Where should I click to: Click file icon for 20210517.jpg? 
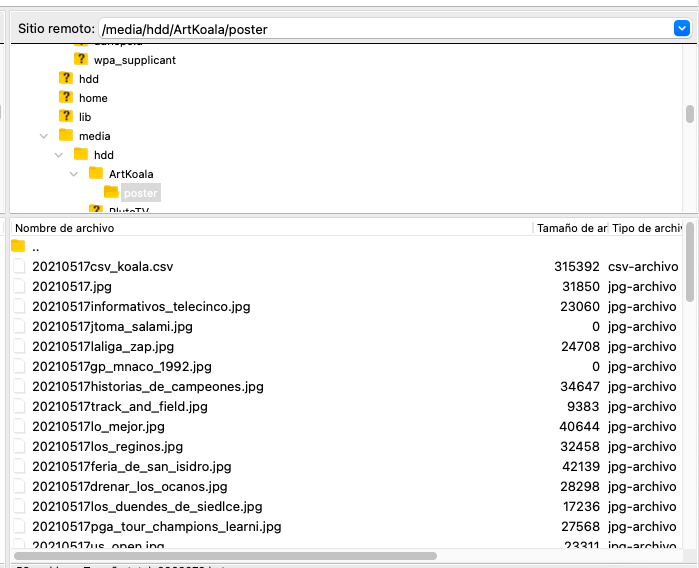[x=18, y=287]
